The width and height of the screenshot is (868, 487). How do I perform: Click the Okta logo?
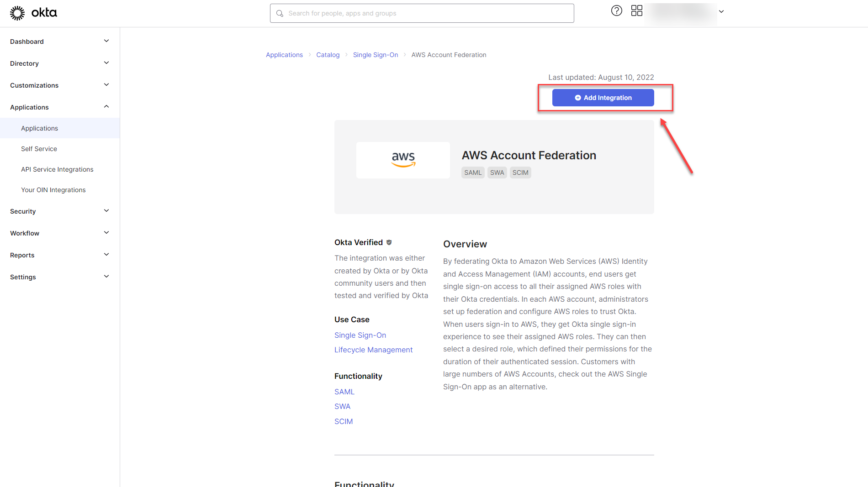(x=33, y=13)
